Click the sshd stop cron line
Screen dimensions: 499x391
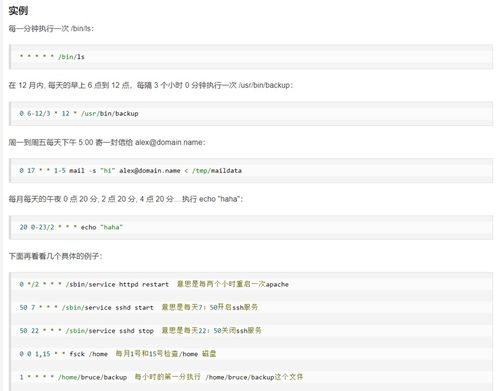[x=87, y=331]
